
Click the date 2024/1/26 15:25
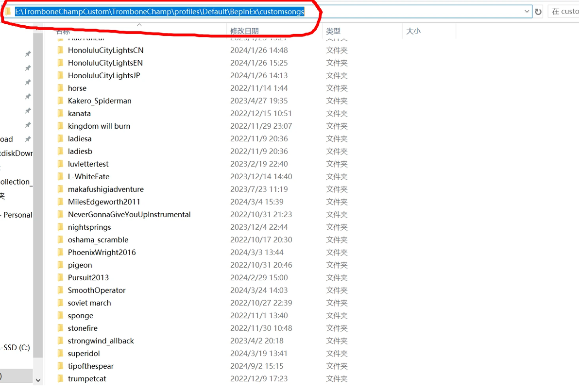(259, 63)
